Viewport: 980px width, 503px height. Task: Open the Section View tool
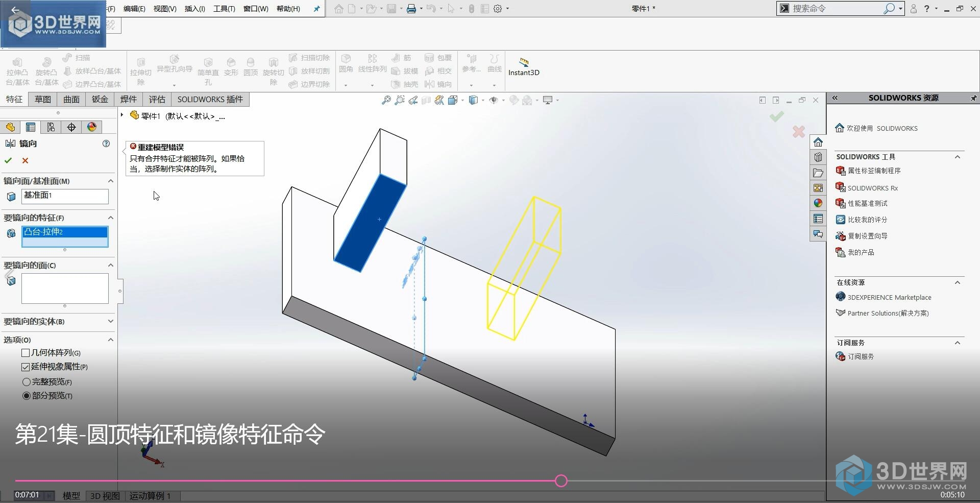[x=426, y=100]
